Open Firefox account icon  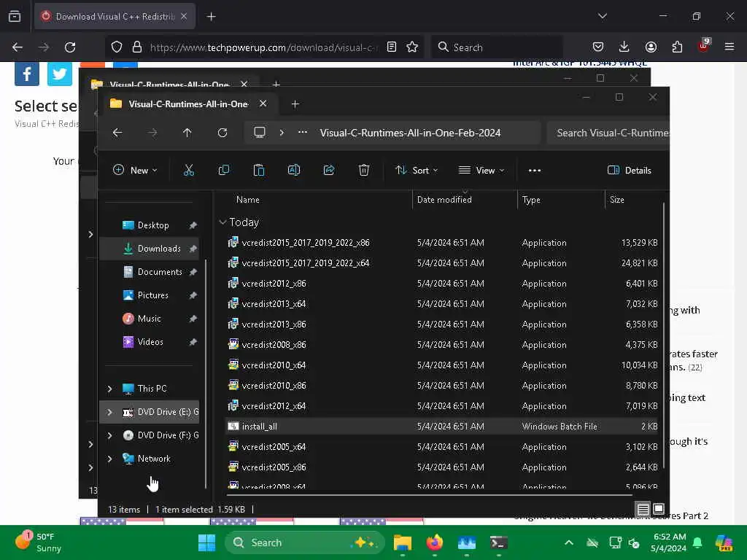[x=651, y=47]
